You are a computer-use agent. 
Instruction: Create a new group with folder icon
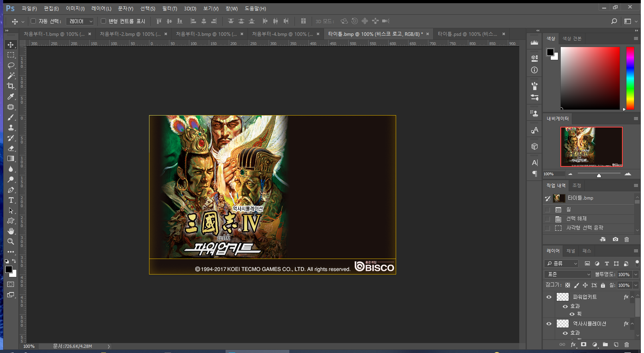[605, 345]
